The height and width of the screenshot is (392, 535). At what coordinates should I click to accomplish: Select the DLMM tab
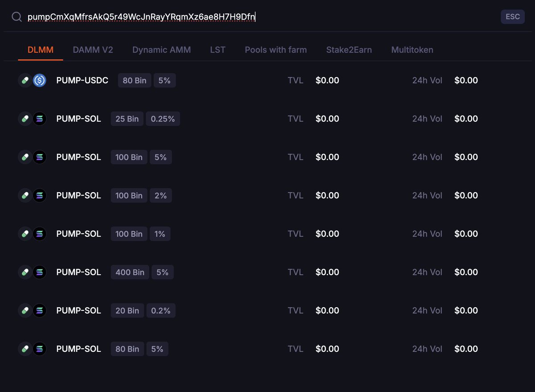pos(41,50)
